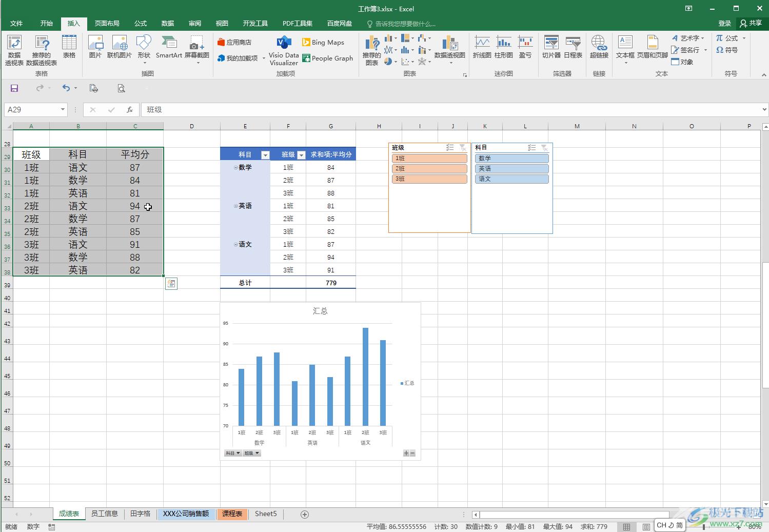Save the workbook from quick access toolbar
Viewport: 769px width, 532px height.
(x=14, y=88)
